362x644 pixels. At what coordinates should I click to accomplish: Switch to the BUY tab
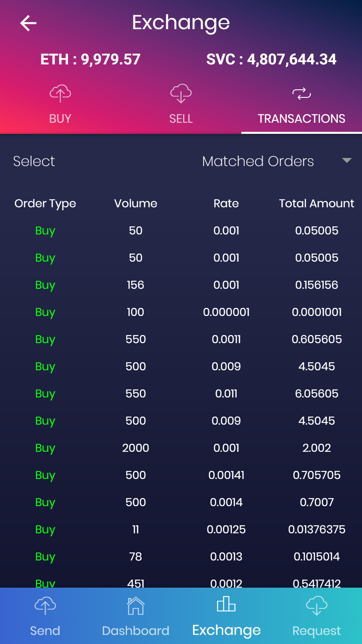pos(60,118)
